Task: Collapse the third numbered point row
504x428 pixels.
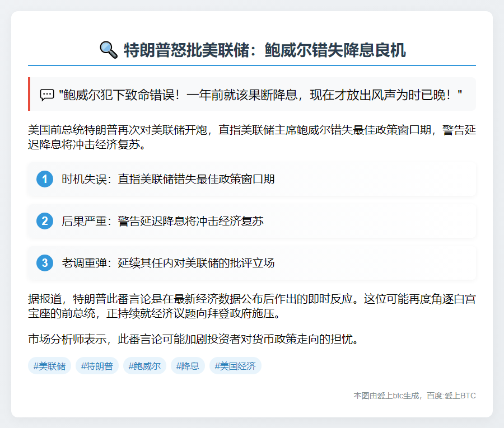Action: click(252, 263)
